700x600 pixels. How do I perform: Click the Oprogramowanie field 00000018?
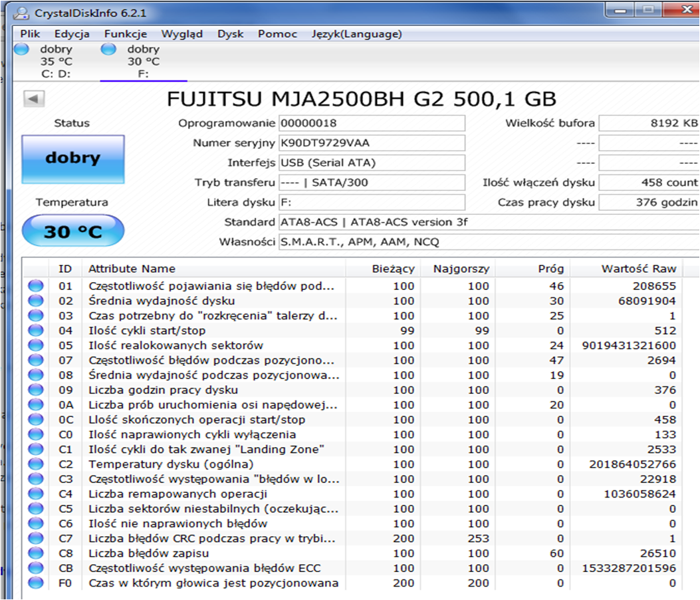[372, 123]
